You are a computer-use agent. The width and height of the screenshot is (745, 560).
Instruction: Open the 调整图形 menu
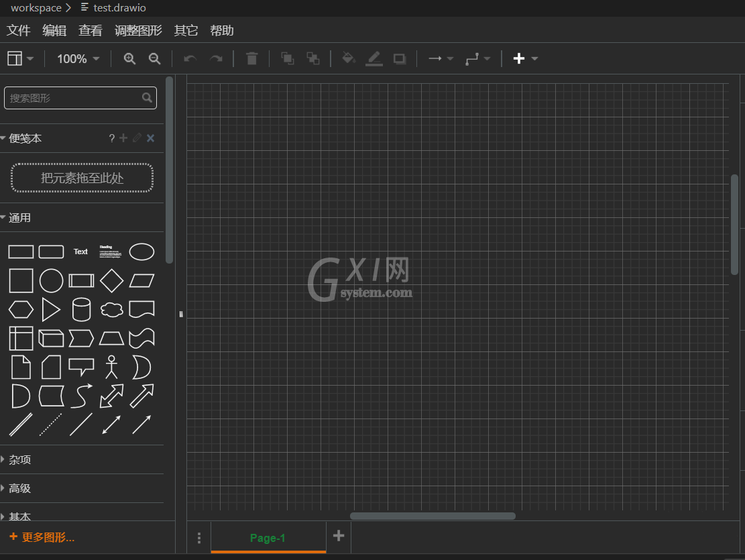point(138,30)
